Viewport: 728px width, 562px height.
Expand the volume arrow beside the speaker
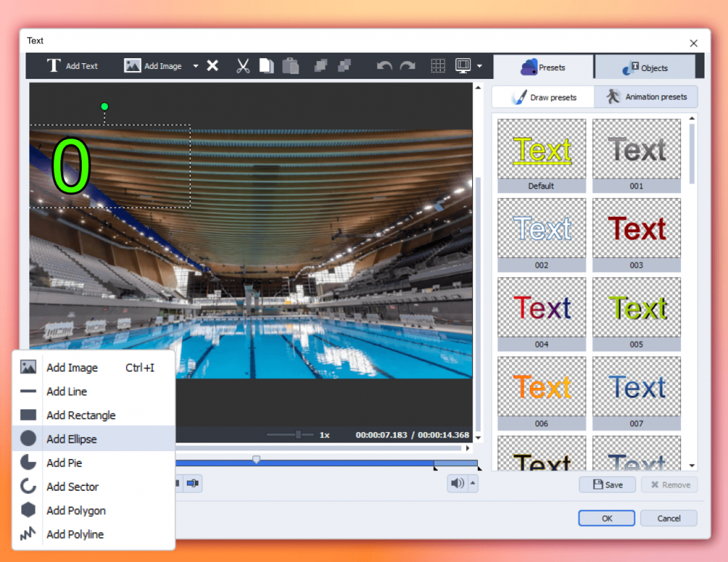(x=473, y=484)
